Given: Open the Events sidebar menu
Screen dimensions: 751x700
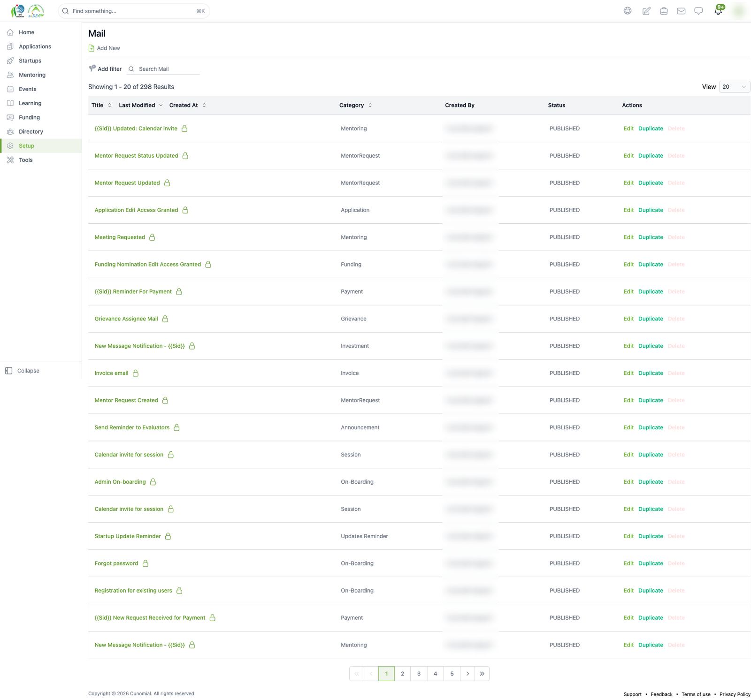Looking at the screenshot, I should (x=41, y=89).
